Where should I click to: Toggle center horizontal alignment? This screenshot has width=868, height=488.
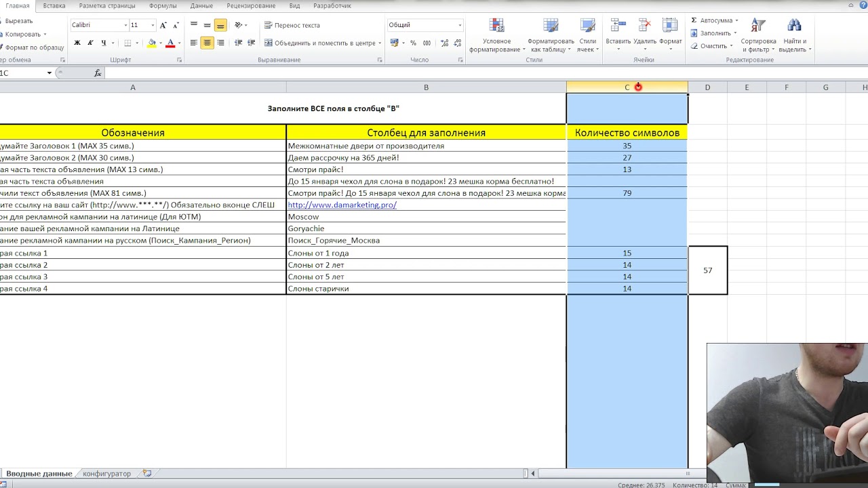(x=207, y=43)
